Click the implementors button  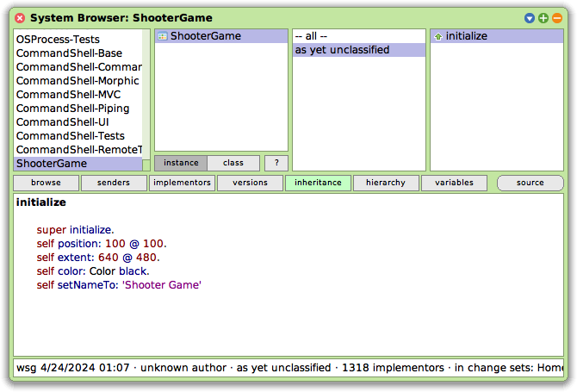tap(183, 183)
